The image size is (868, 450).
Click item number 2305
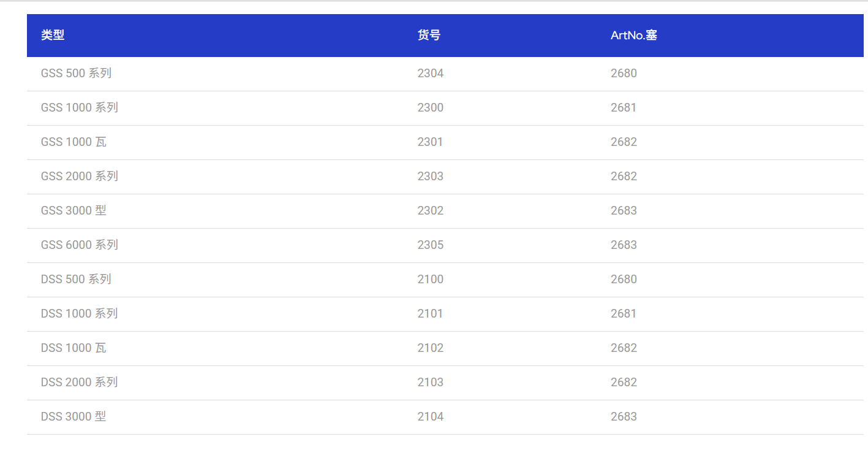[x=430, y=245]
